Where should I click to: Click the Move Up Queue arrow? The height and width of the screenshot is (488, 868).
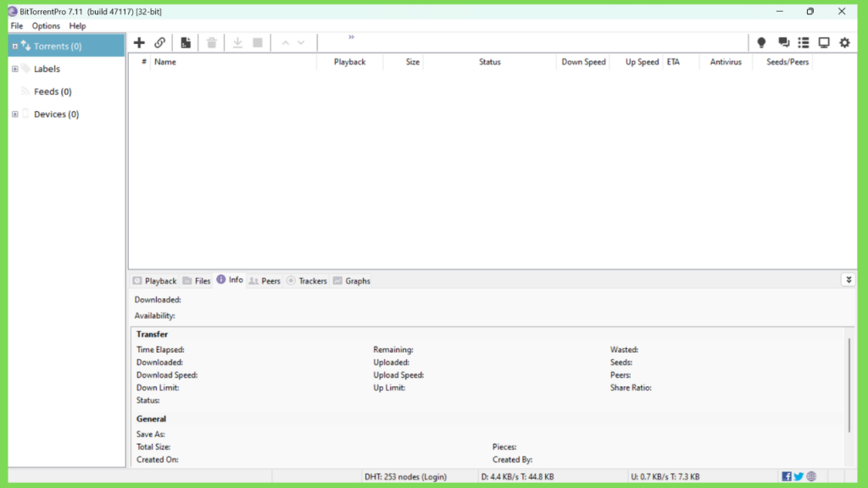(x=286, y=42)
